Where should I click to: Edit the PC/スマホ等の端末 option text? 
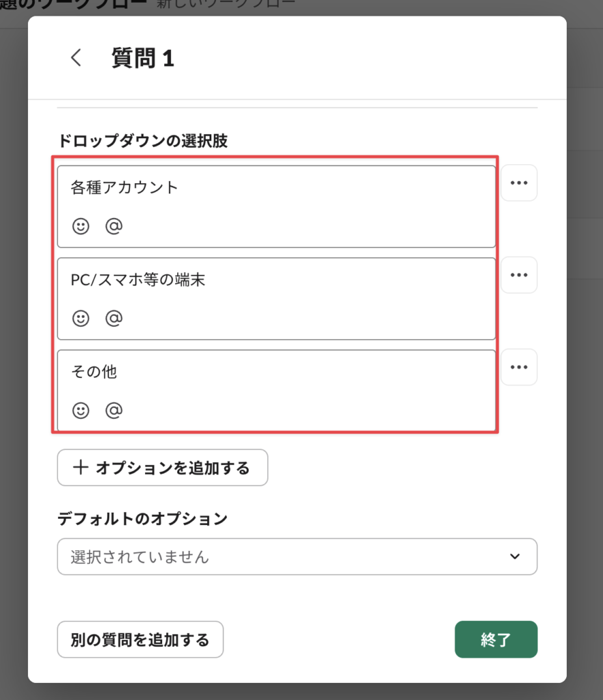pos(273,280)
